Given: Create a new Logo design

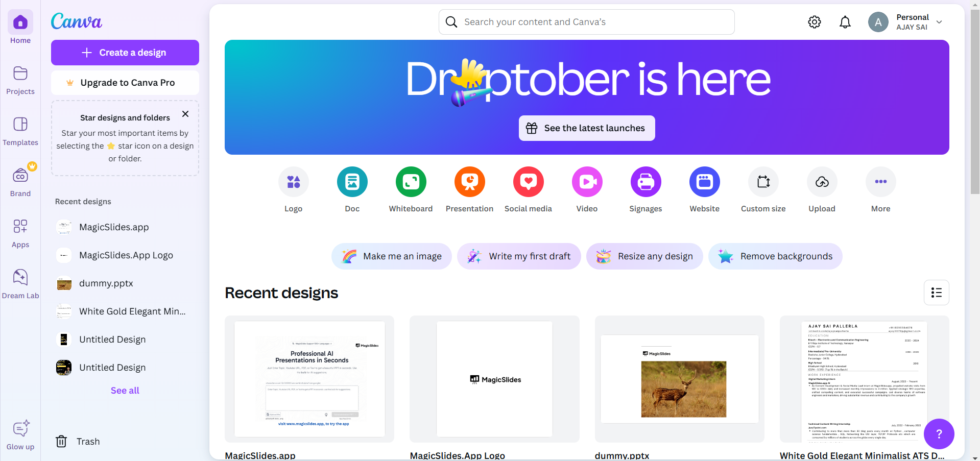Looking at the screenshot, I should pyautogui.click(x=294, y=182).
